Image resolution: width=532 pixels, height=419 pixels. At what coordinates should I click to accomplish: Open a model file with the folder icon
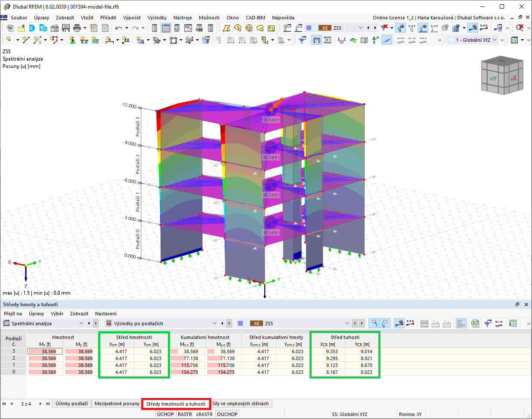tap(21, 28)
